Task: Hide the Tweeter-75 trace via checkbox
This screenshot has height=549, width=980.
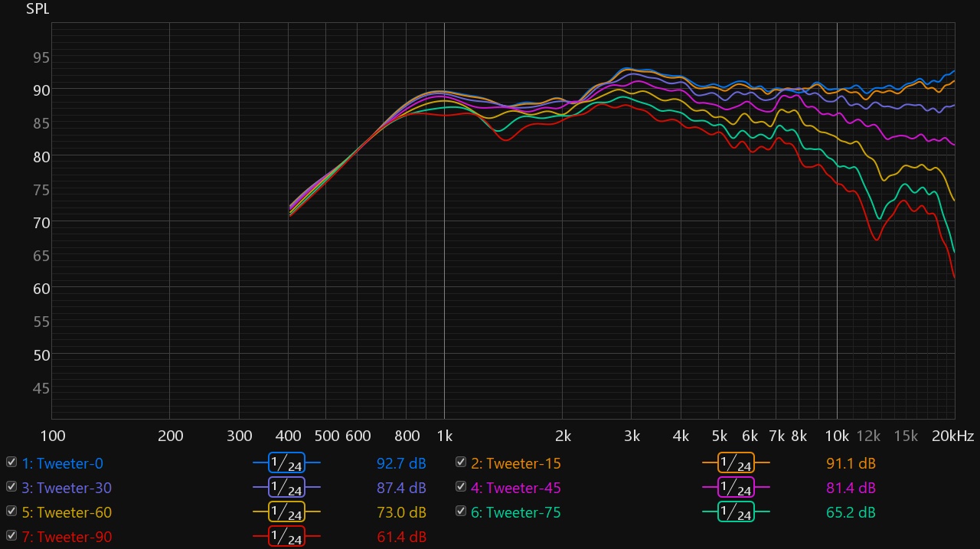Action: coord(461,511)
